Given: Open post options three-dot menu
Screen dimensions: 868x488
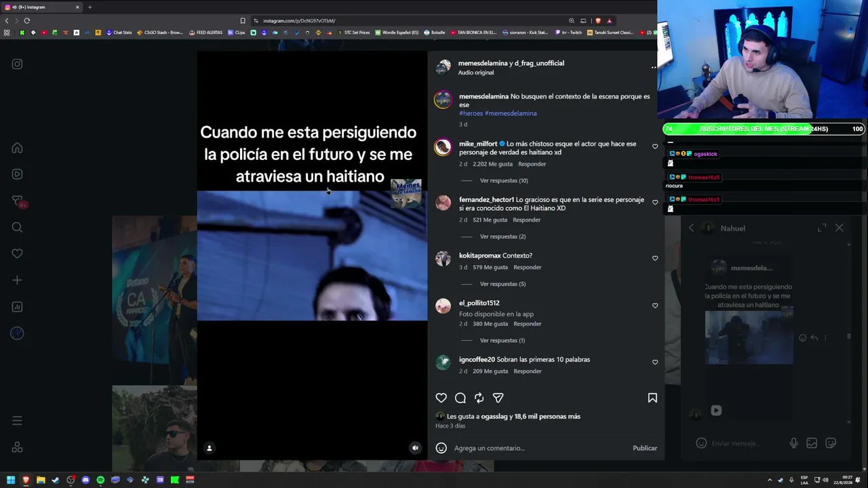Looking at the screenshot, I should [654, 67].
